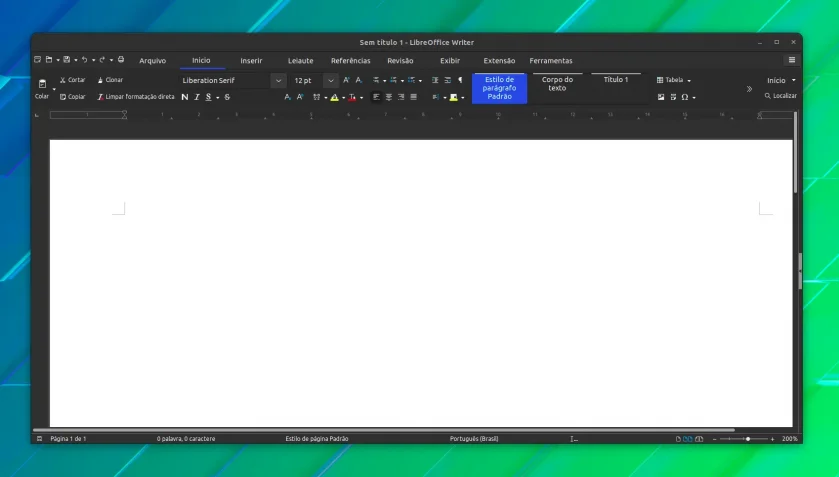
Task: Toggle formatting marks pilcrow
Action: click(x=460, y=80)
